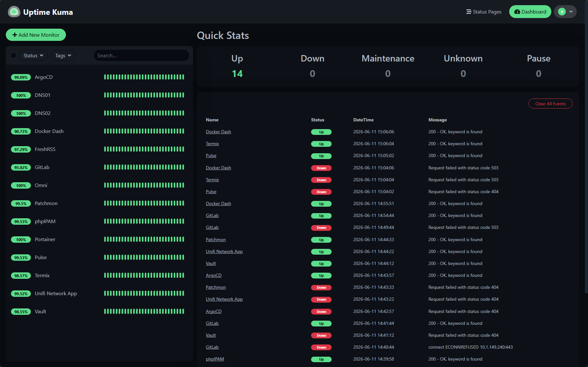The height and width of the screenshot is (367, 588).
Task: Go to the Dashboard
Action: click(530, 12)
